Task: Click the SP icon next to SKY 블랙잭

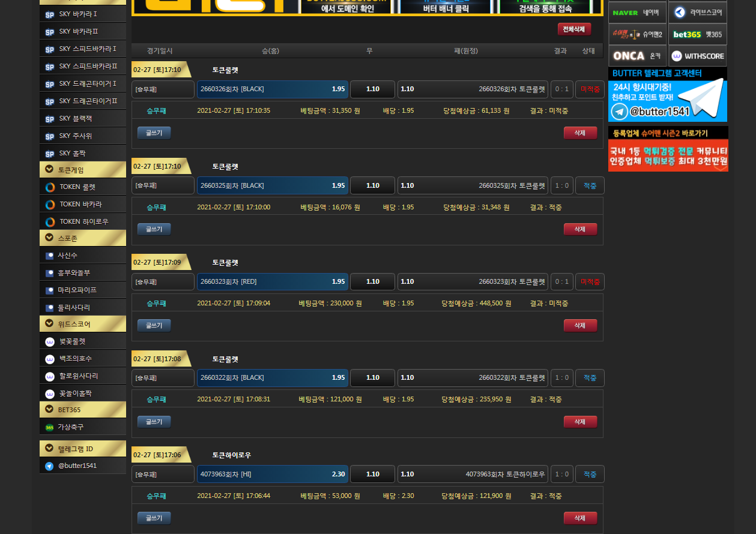Action: [50, 119]
